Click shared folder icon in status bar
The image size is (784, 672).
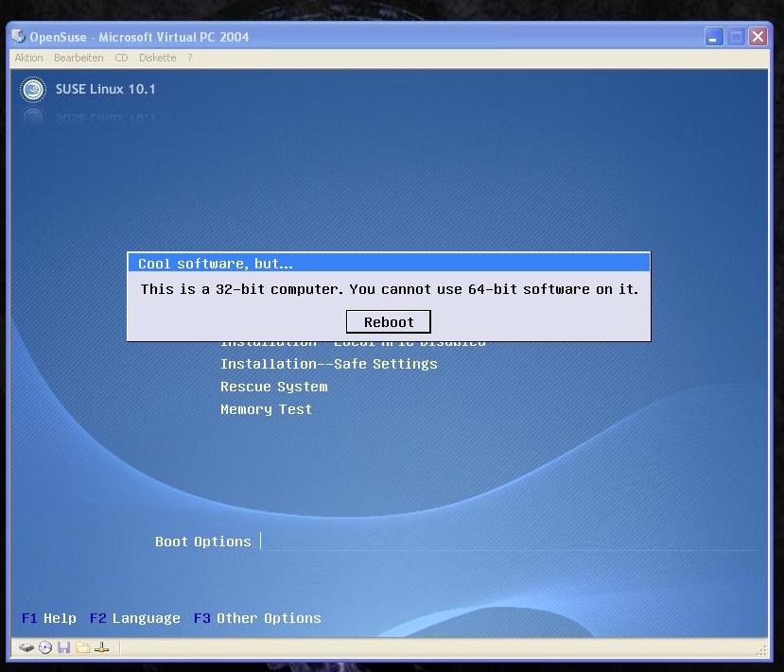click(x=82, y=648)
